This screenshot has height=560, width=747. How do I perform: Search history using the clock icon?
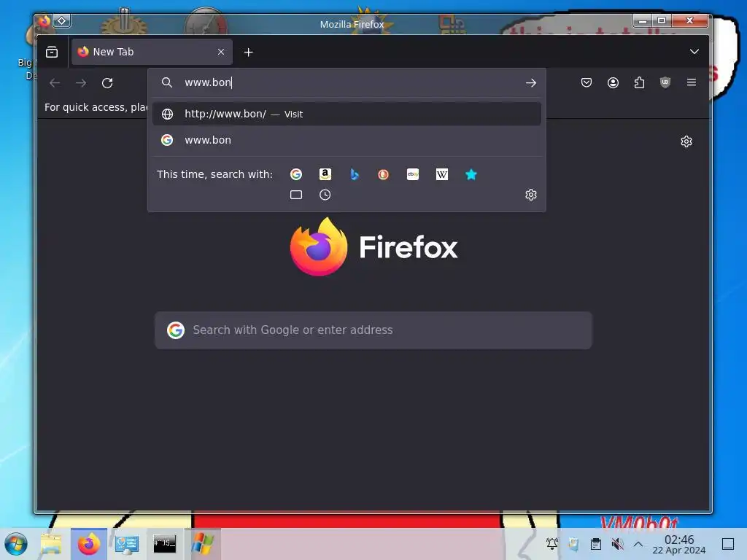point(325,195)
